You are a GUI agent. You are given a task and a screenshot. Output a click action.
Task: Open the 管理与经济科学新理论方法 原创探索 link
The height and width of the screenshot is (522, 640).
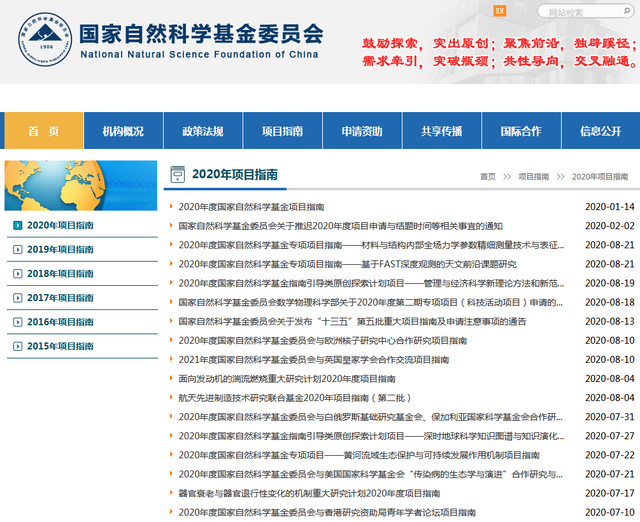click(371, 283)
